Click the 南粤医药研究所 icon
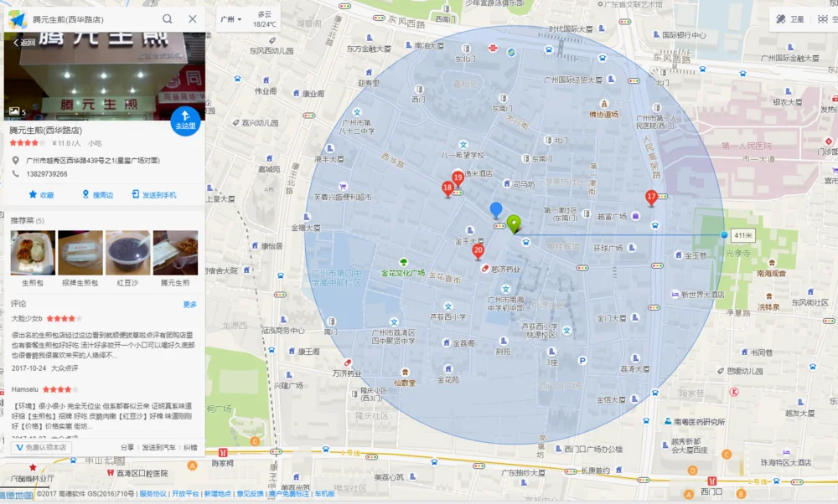 pyautogui.click(x=668, y=421)
